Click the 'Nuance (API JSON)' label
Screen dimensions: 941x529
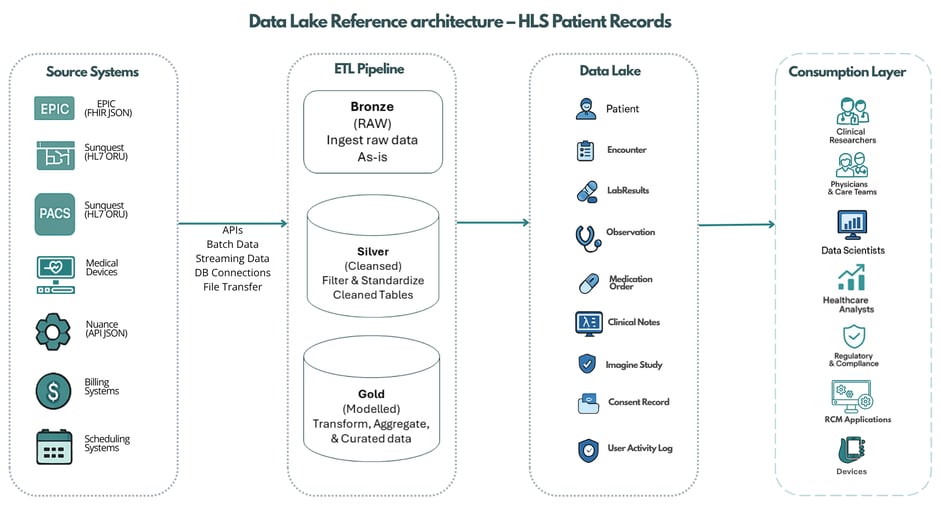[x=106, y=328]
